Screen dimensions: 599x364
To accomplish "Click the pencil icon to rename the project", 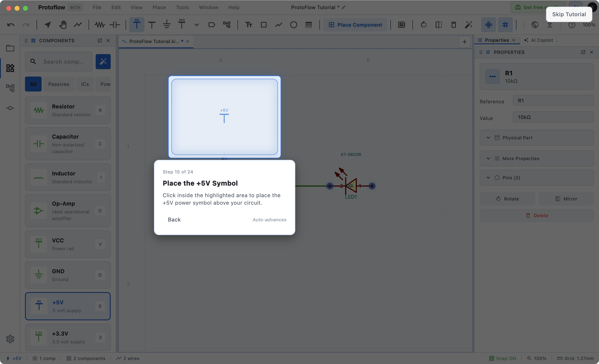I will pyautogui.click(x=344, y=7).
